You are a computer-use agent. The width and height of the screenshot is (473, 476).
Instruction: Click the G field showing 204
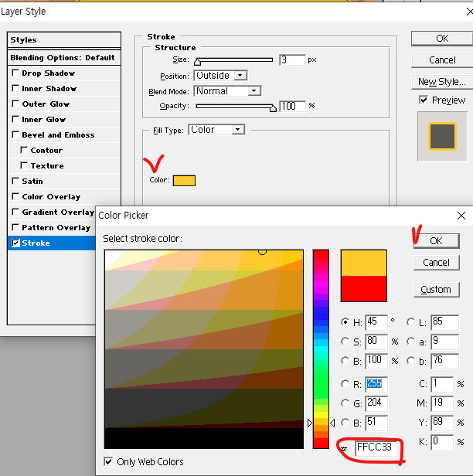pyautogui.click(x=376, y=403)
